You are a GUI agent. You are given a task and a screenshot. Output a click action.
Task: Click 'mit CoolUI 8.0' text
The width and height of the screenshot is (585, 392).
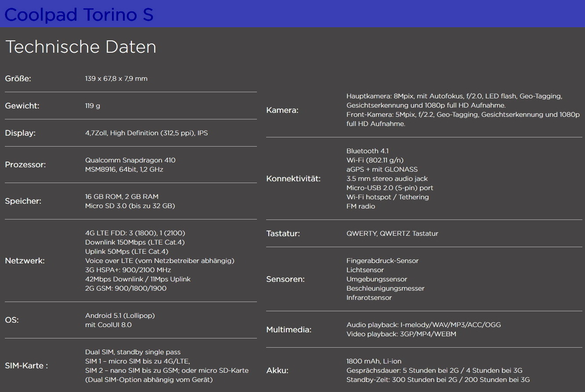coord(108,325)
